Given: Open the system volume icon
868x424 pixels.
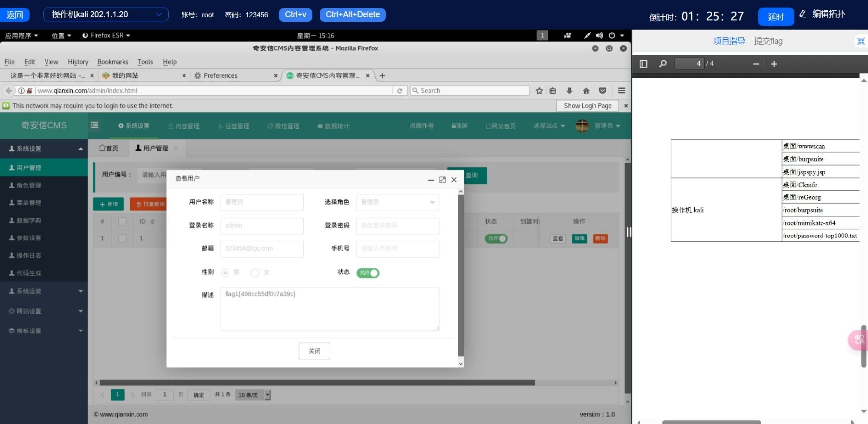Looking at the screenshot, I should pos(599,35).
